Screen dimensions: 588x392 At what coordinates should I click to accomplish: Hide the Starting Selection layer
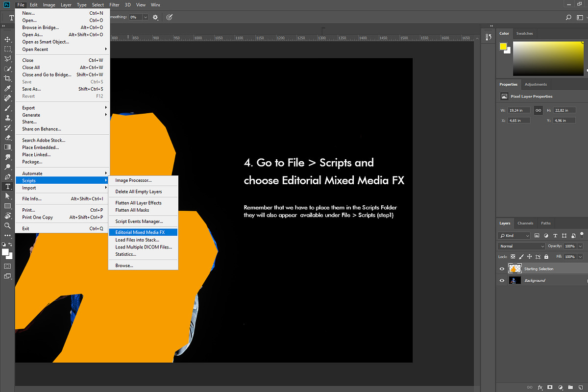pyautogui.click(x=502, y=269)
